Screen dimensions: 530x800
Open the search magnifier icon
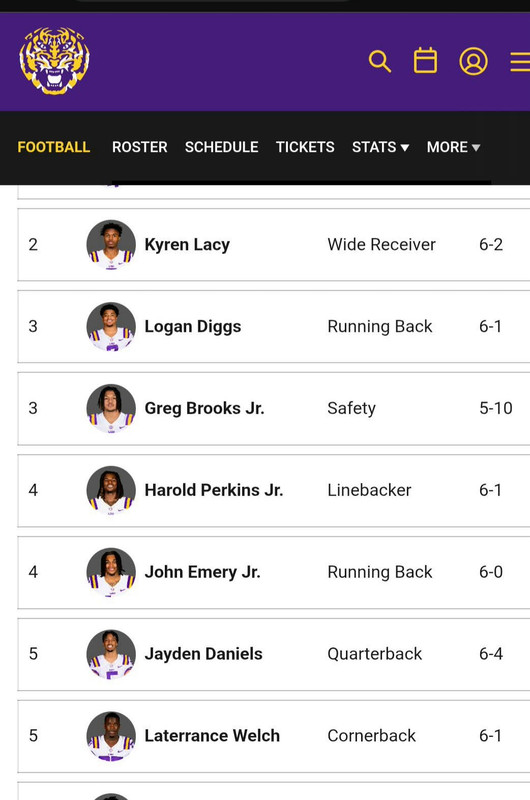380,61
